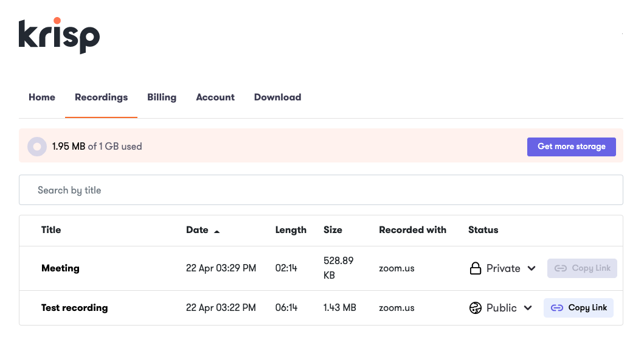Click the Date sort arrow icon
This screenshot has height=345, width=644.
tap(217, 232)
